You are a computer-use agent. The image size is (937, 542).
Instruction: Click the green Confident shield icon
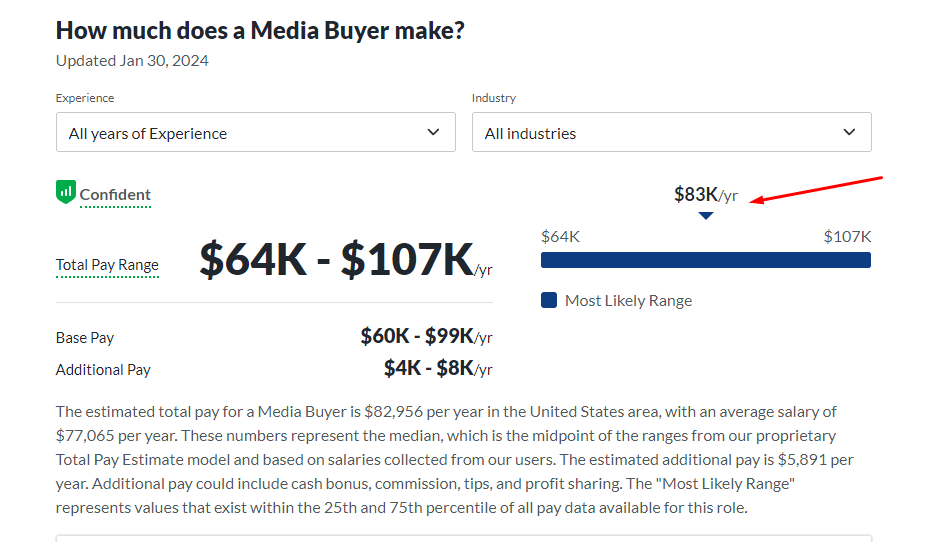pos(66,192)
